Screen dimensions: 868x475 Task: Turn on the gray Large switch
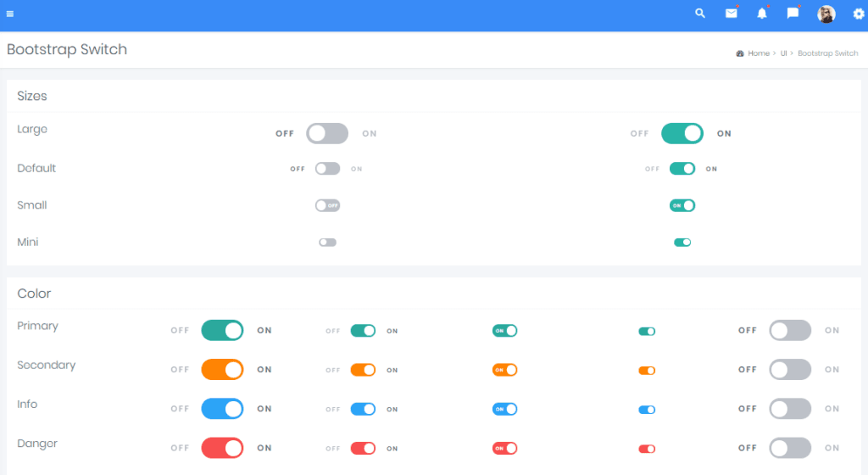pos(327,133)
